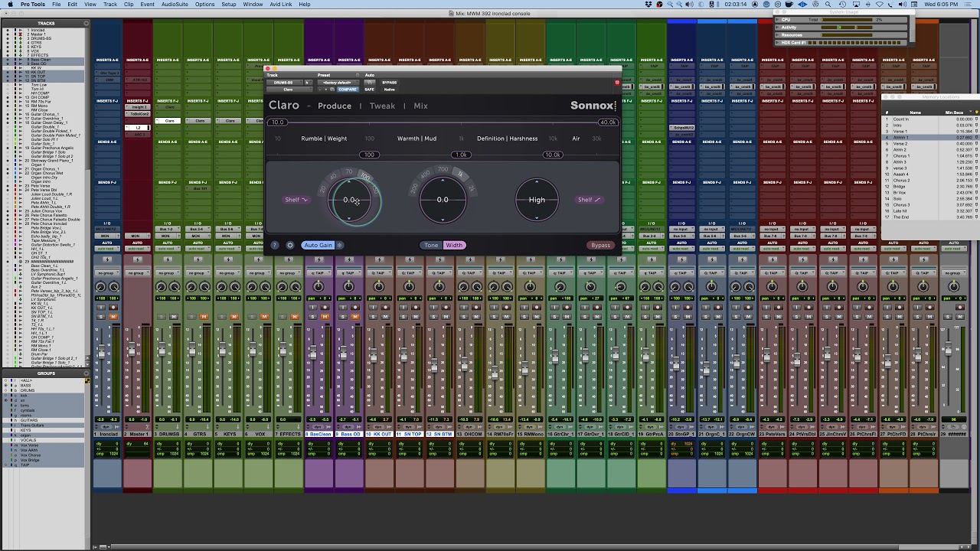The width and height of the screenshot is (980, 551).
Task: Click the Sonnox logo in the plugin
Action: click(x=593, y=106)
